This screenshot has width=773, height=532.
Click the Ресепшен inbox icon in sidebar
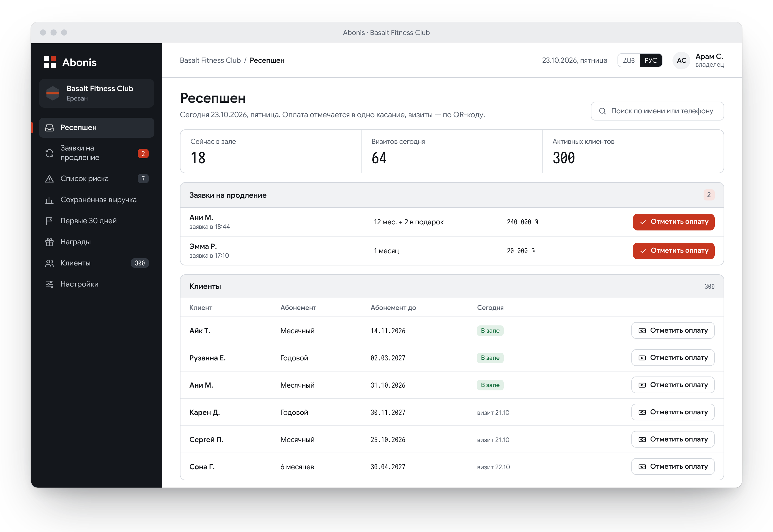(49, 128)
